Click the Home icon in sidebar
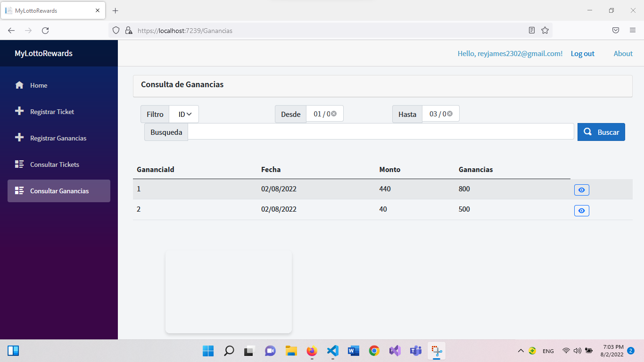Screen dimensions: 644x362 coord(19,85)
